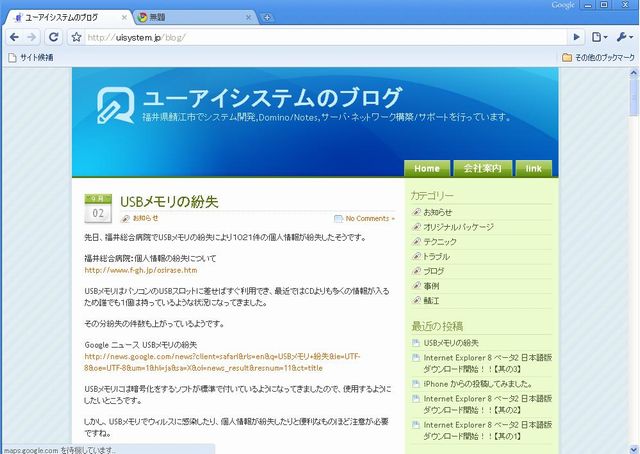Click the vertical scrollbar down arrow
640x454 pixels.
coord(633,448)
